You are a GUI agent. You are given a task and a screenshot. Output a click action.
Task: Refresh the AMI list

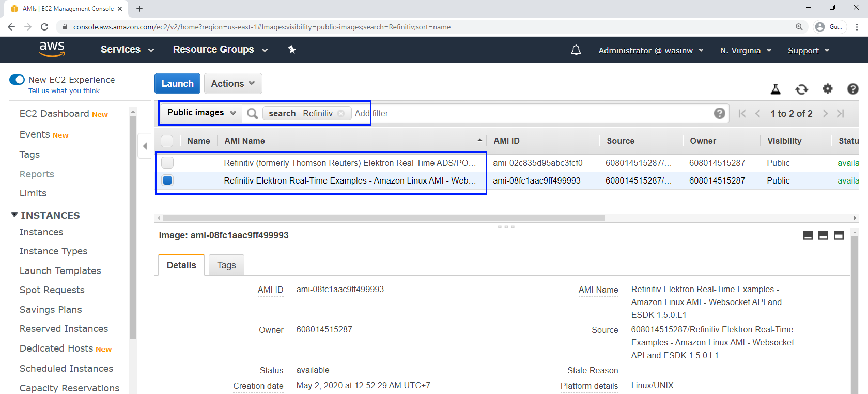click(801, 89)
